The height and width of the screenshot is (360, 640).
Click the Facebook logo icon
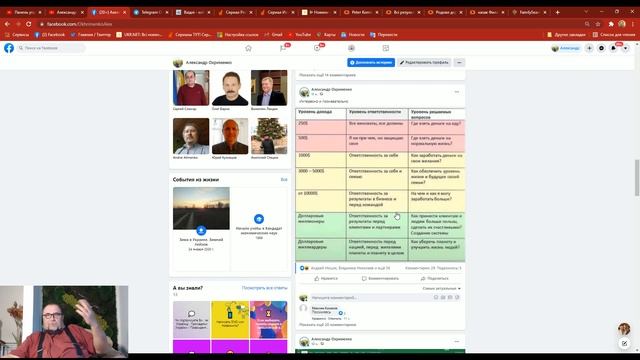(x=9, y=48)
